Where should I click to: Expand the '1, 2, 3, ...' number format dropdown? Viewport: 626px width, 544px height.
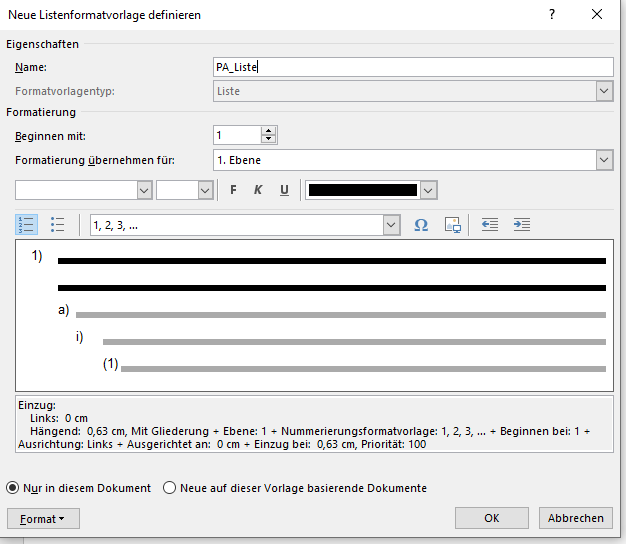click(392, 226)
